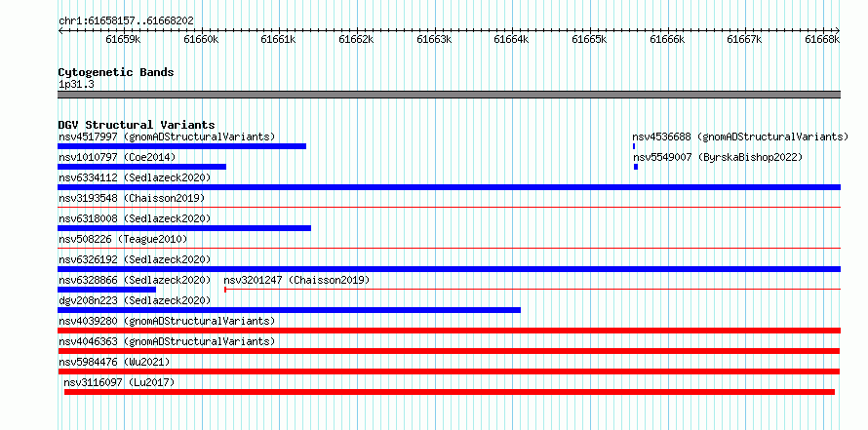The width and height of the screenshot is (868, 430).
Task: Click the nsv6328866 short blue bar
Action: click(107, 290)
